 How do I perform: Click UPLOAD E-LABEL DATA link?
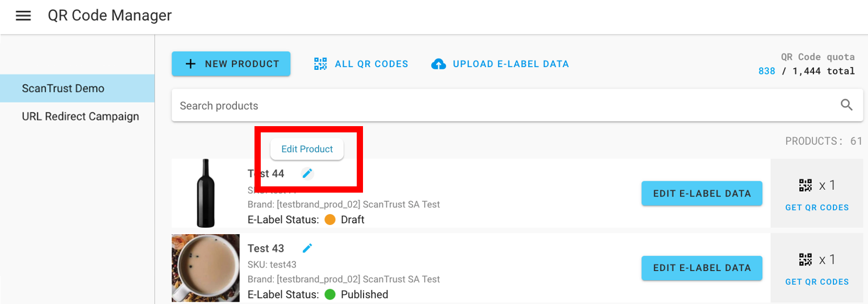(x=500, y=64)
